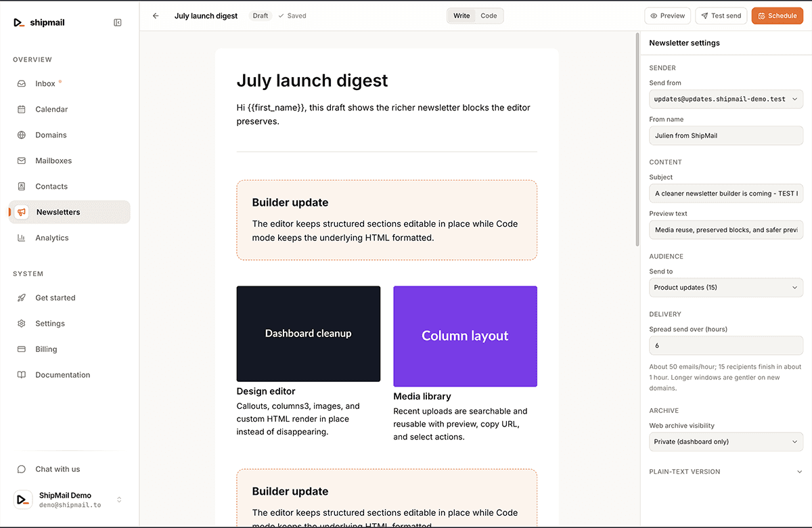Click the back arrow icon
This screenshot has width=812, height=528.
click(156, 16)
